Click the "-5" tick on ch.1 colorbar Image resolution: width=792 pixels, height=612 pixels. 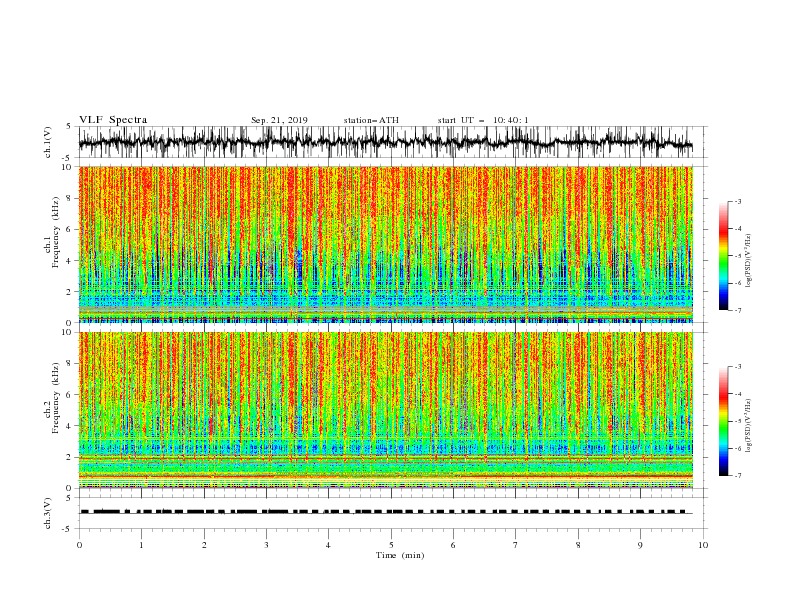click(737, 256)
